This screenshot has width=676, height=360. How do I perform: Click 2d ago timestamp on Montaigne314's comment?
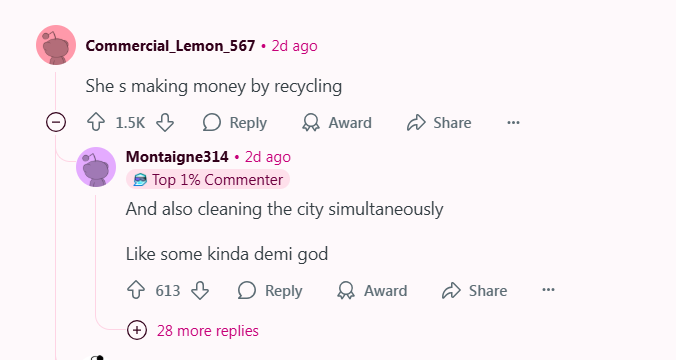click(268, 157)
